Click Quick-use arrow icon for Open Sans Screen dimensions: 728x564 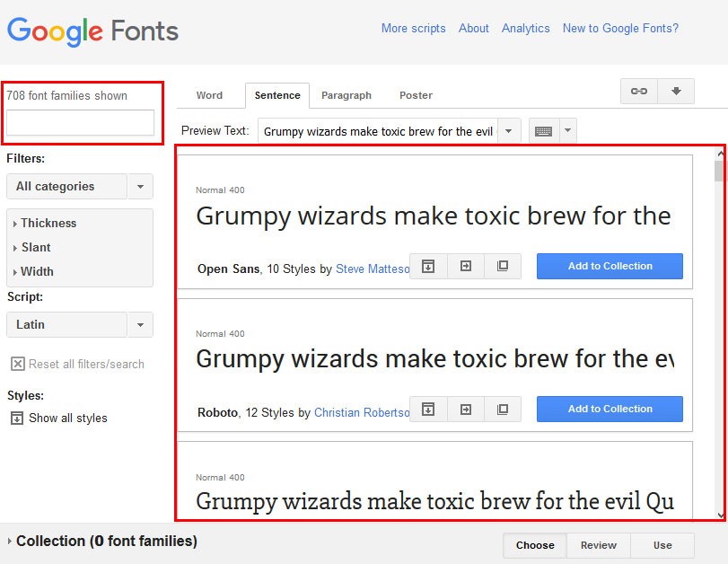465,266
